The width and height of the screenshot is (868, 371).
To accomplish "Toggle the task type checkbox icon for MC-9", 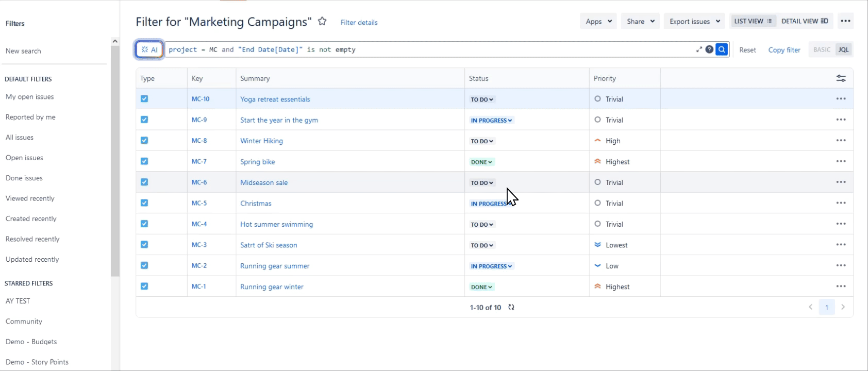I will pyautogui.click(x=144, y=120).
